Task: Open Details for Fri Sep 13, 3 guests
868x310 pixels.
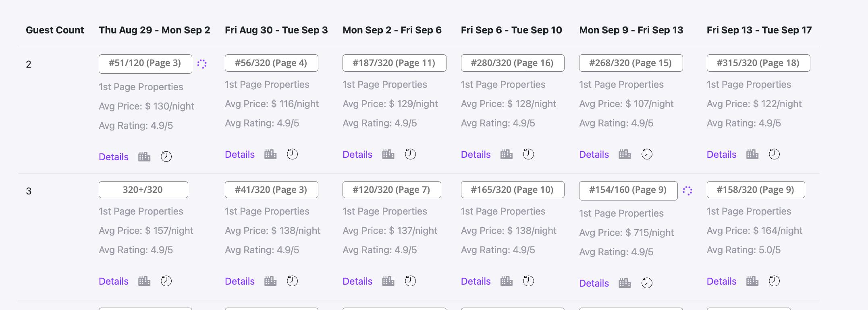Action: [721, 281]
